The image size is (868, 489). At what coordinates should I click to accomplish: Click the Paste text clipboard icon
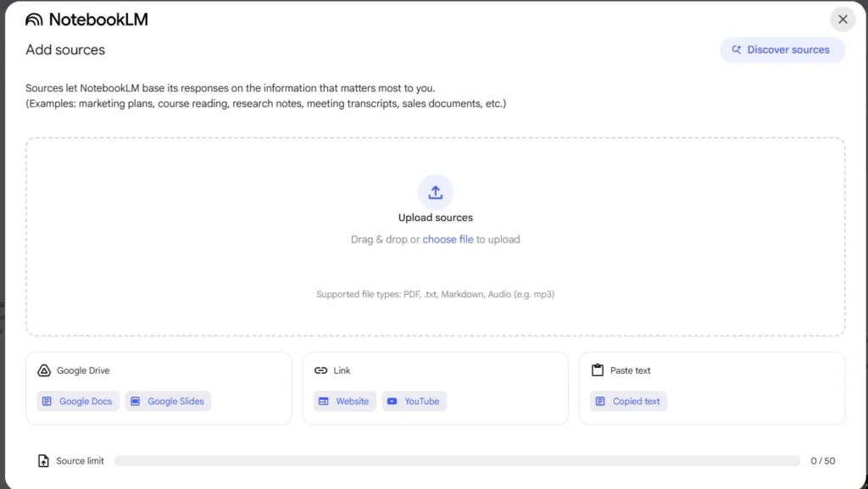[x=598, y=370]
